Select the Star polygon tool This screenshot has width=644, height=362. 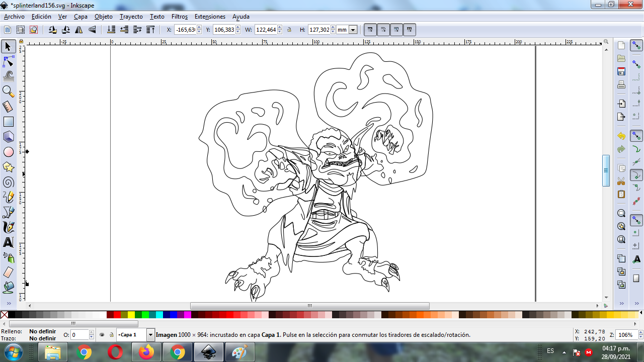tap(8, 167)
